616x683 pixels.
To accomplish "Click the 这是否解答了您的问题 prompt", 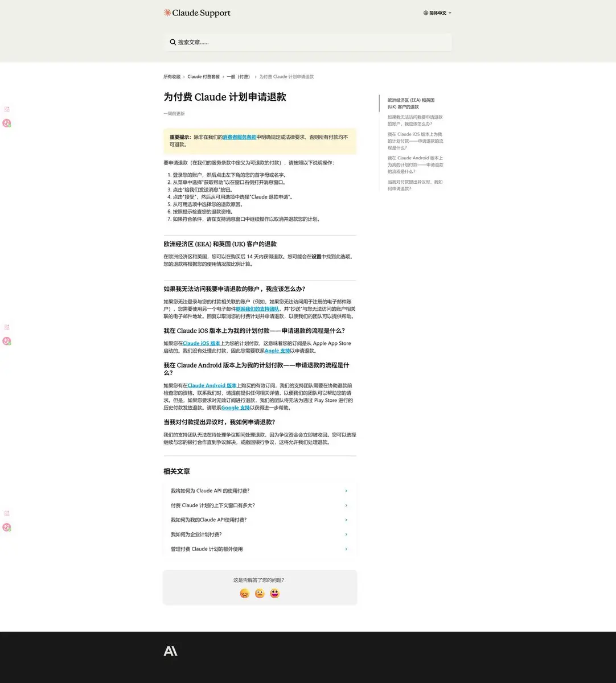I will click(258, 581).
